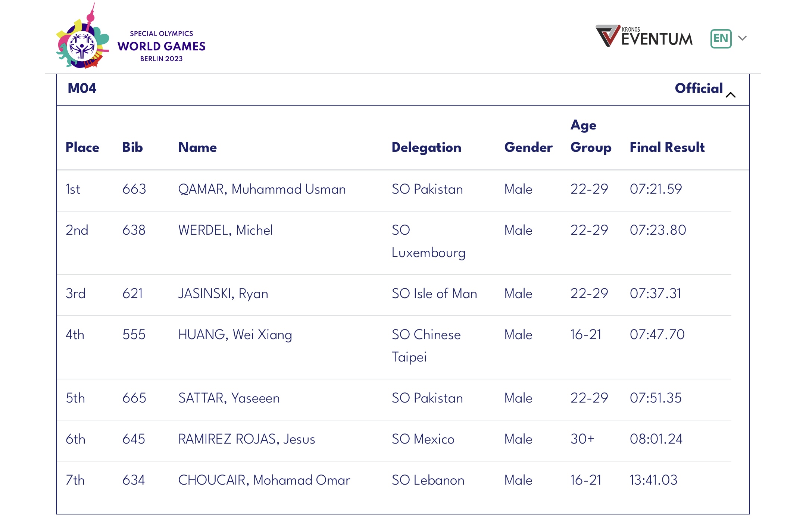
Task: Click the Final Result column header
Action: click(x=667, y=147)
